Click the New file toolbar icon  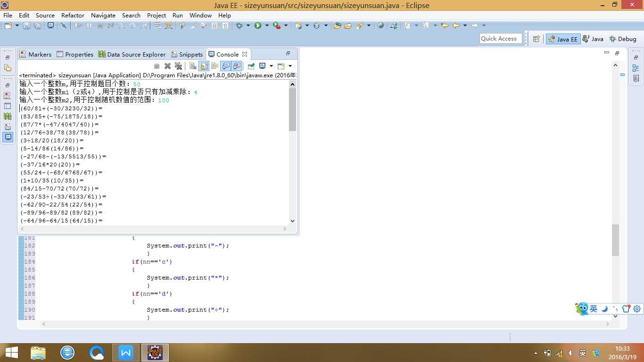tap(8, 25)
